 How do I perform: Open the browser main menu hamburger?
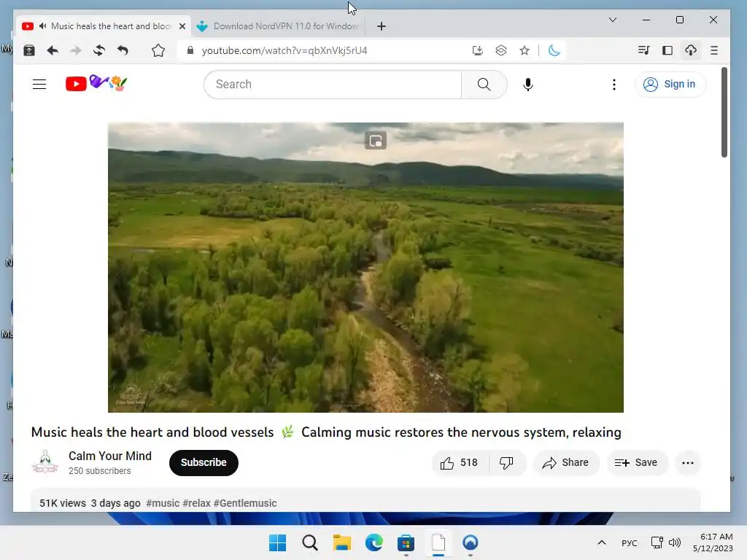[714, 50]
